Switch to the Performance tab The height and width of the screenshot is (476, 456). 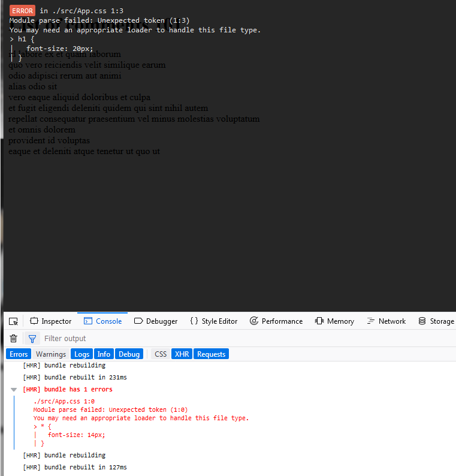point(276,321)
